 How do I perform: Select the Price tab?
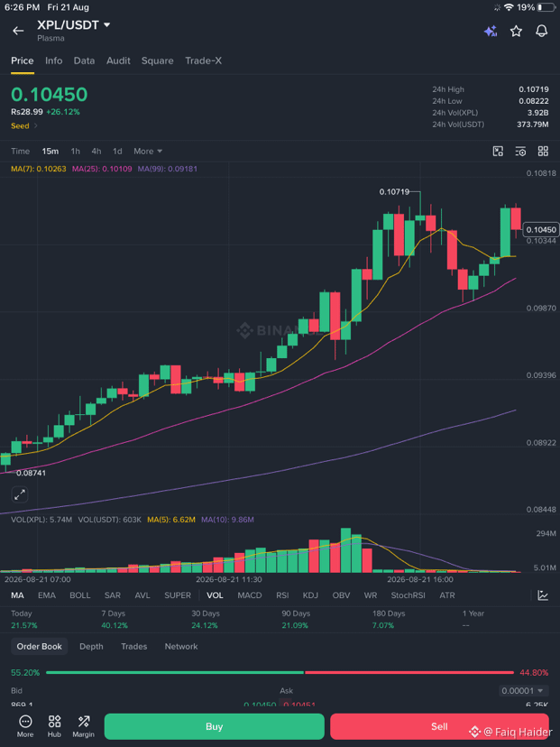point(23,60)
